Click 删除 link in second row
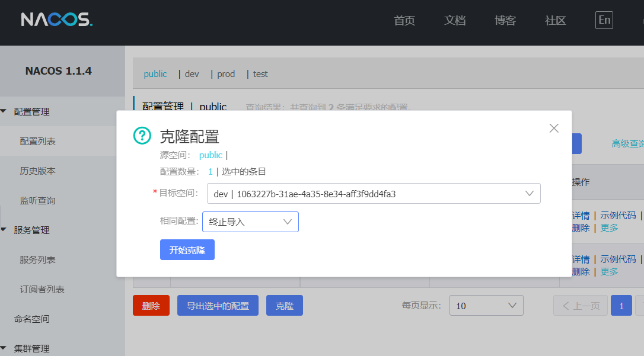Image resolution: width=644 pixels, height=356 pixels. click(581, 271)
